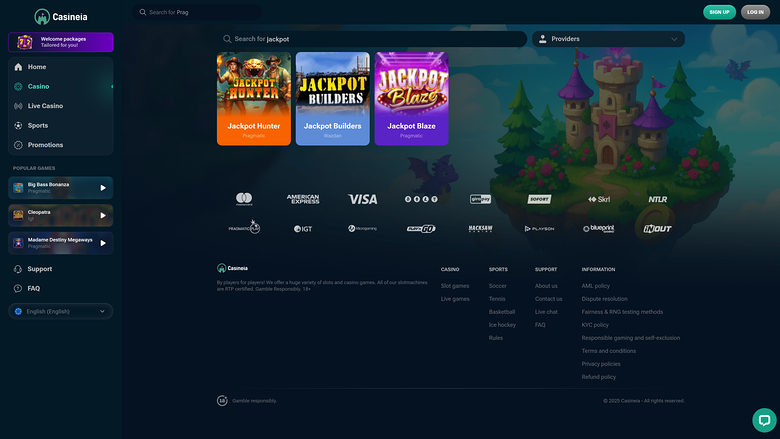Play Big Bass Bonanza game
780x439 pixels.
pos(103,188)
